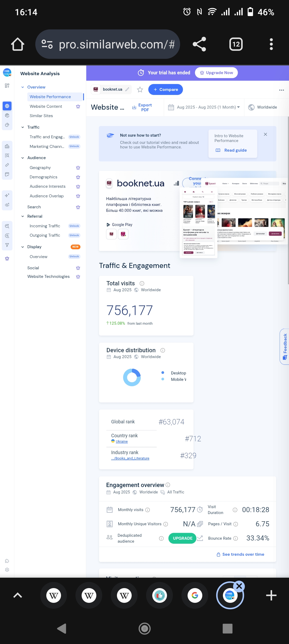Collapse the Audience section
Image resolution: width=289 pixels, height=644 pixels.
click(x=23, y=158)
